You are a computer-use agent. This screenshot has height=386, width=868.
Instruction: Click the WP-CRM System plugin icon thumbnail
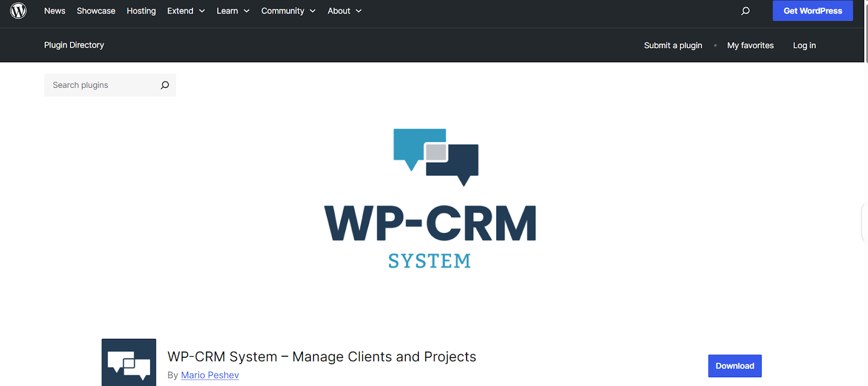click(129, 362)
